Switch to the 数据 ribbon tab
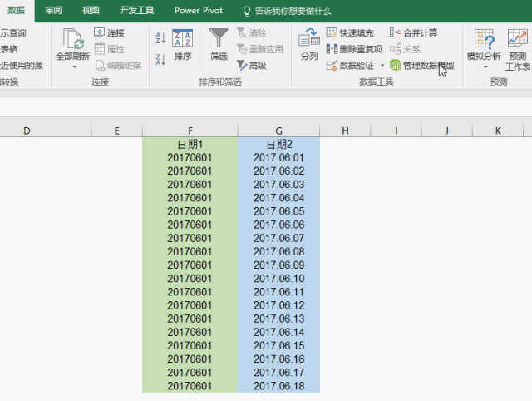The height and width of the screenshot is (401, 532). point(17,11)
